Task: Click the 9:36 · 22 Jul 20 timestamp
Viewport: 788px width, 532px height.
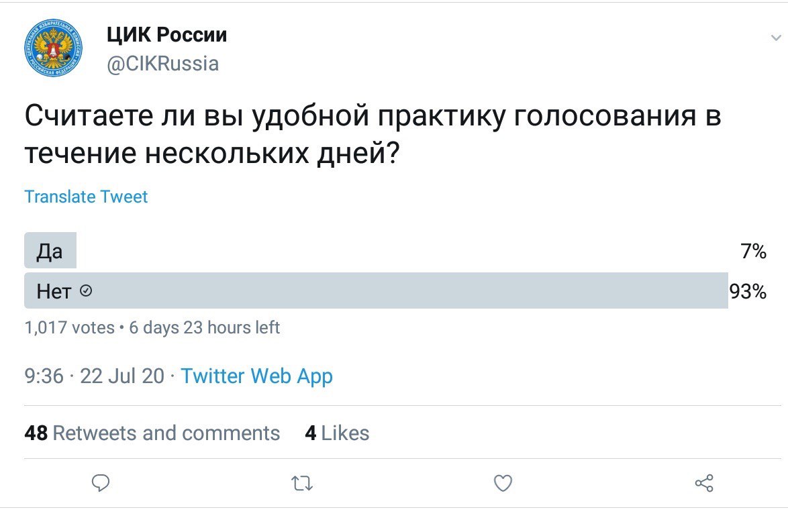Action: click(94, 376)
